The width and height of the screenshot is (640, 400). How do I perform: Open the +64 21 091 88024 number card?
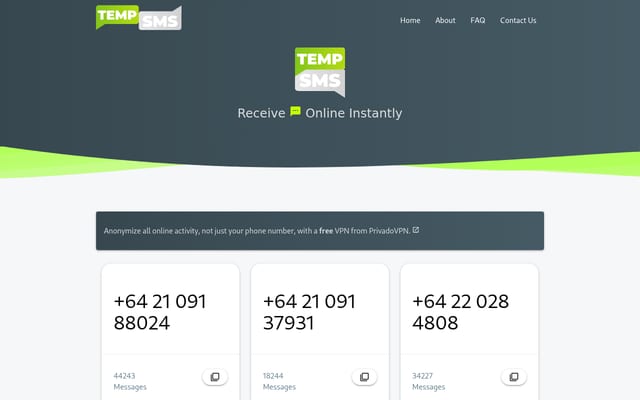(171, 332)
